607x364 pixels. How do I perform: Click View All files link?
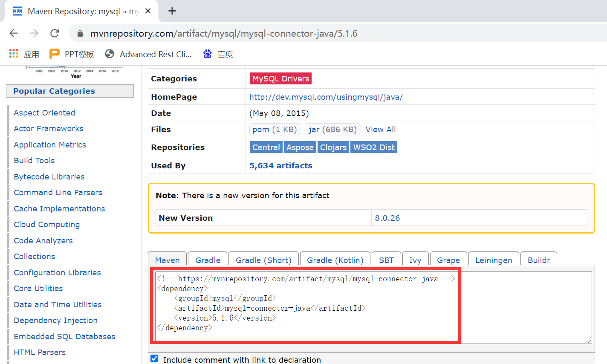tap(381, 129)
